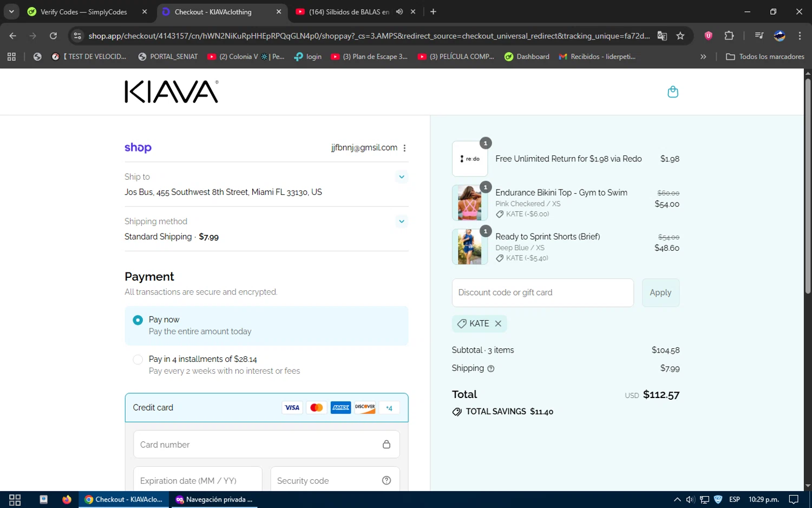Show the +4 additional card types
Viewport: 812px width, 508px height.
pos(389,408)
